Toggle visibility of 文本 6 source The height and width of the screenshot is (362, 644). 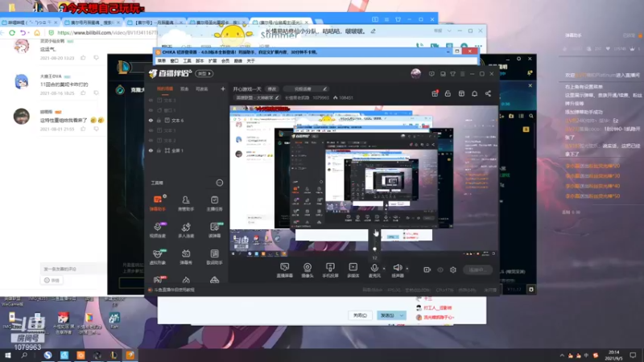click(151, 120)
